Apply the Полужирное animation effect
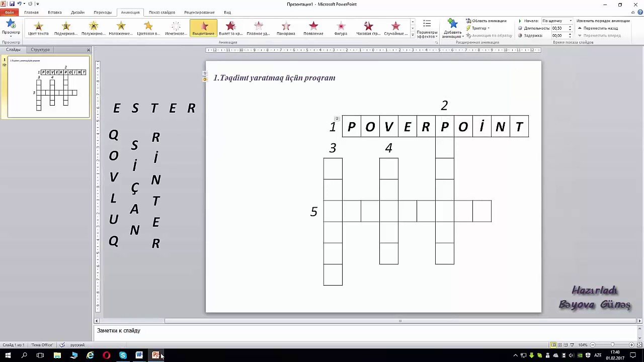 (x=93, y=28)
